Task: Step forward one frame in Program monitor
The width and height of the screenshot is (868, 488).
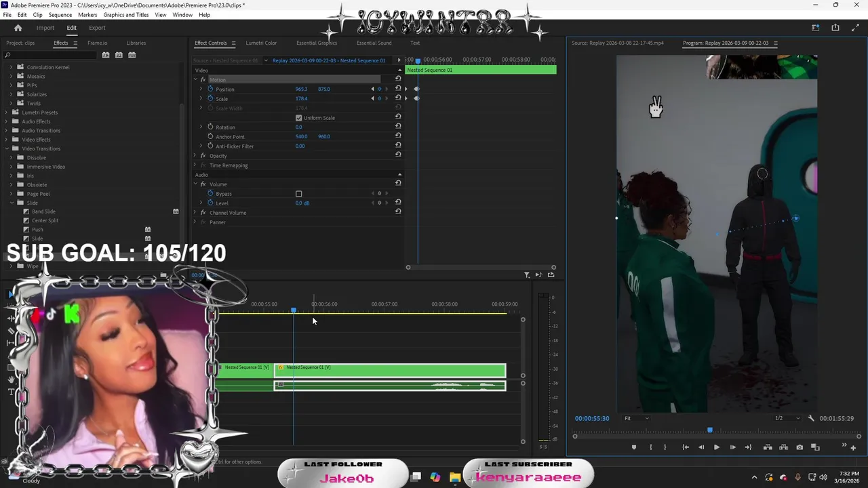Action: pyautogui.click(x=732, y=447)
